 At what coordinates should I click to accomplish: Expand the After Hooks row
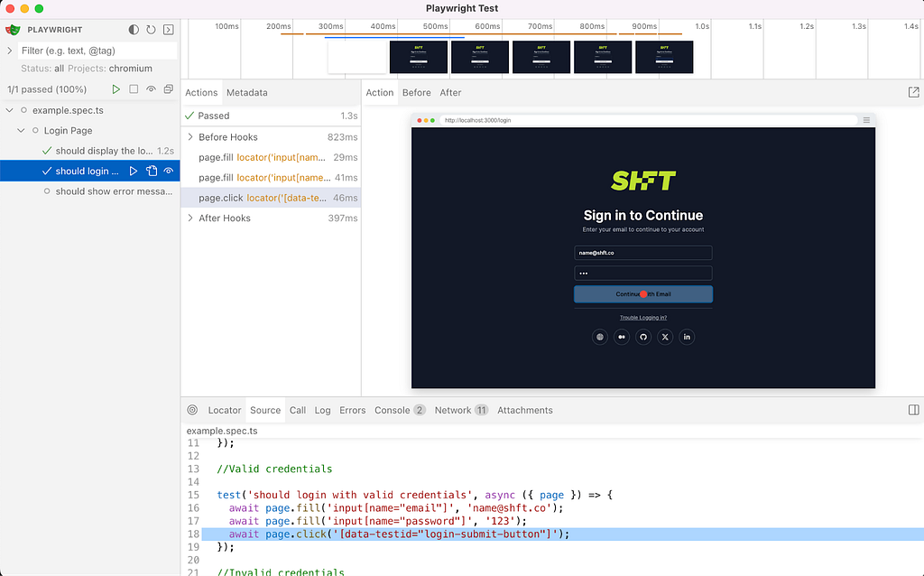(x=190, y=218)
